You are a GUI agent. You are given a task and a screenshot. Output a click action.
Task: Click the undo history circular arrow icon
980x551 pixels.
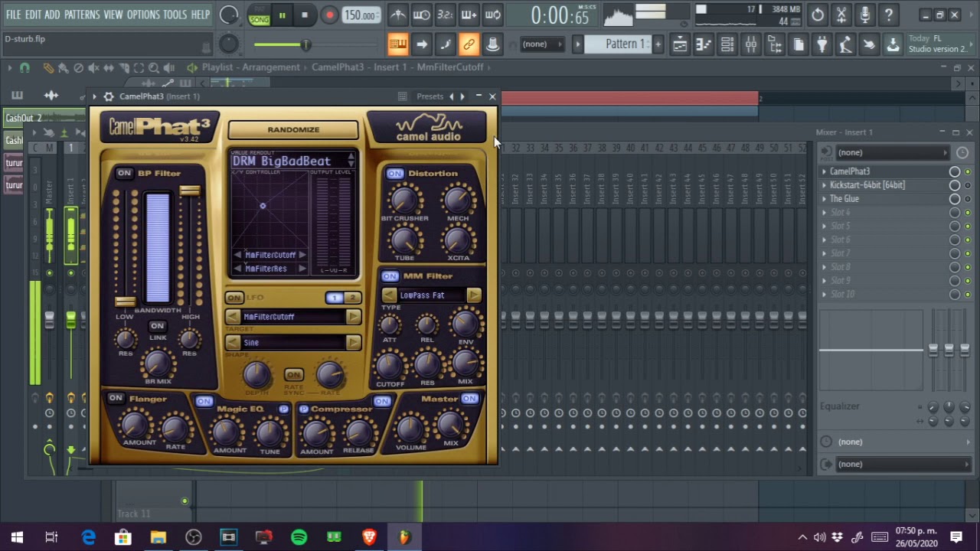click(818, 15)
